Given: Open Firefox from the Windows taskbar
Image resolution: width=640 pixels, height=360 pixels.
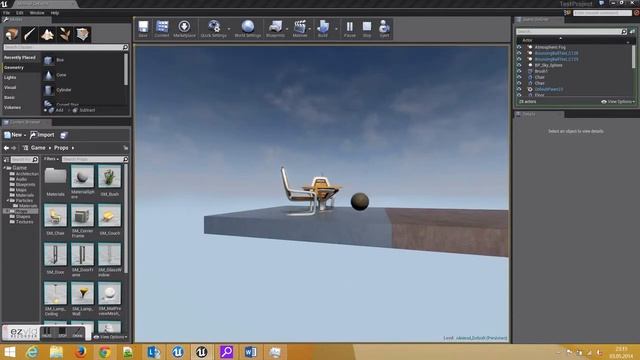Looking at the screenshot, I should (80, 352).
